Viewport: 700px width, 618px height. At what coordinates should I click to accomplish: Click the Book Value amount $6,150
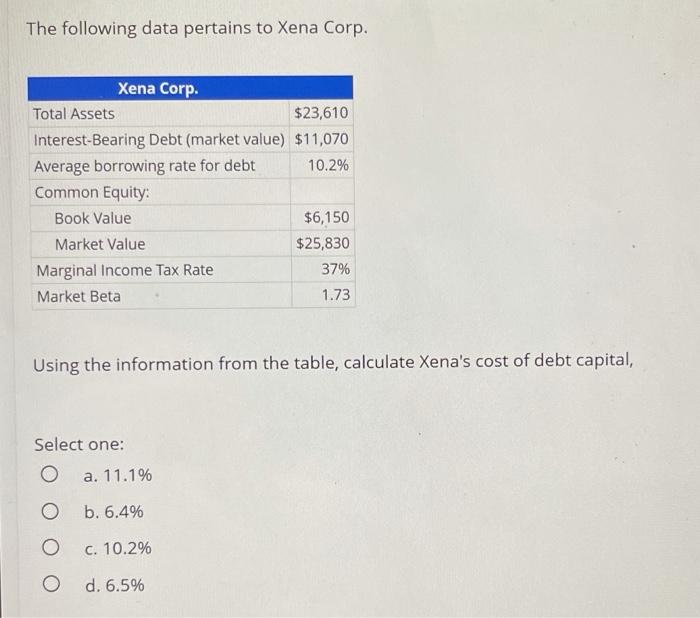(326, 217)
